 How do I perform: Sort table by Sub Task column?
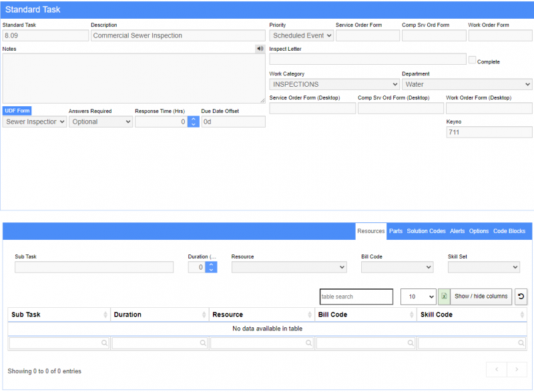click(59, 315)
